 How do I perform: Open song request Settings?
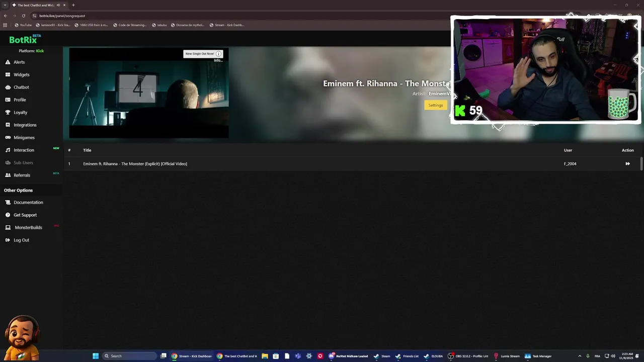point(436,105)
